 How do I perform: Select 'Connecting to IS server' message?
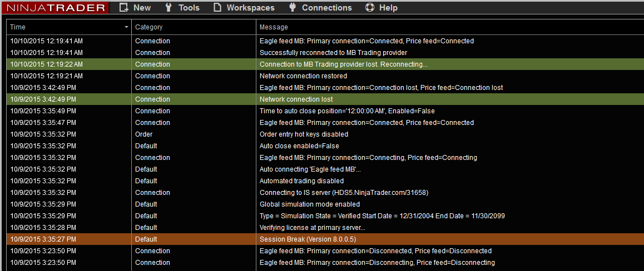coord(344,192)
